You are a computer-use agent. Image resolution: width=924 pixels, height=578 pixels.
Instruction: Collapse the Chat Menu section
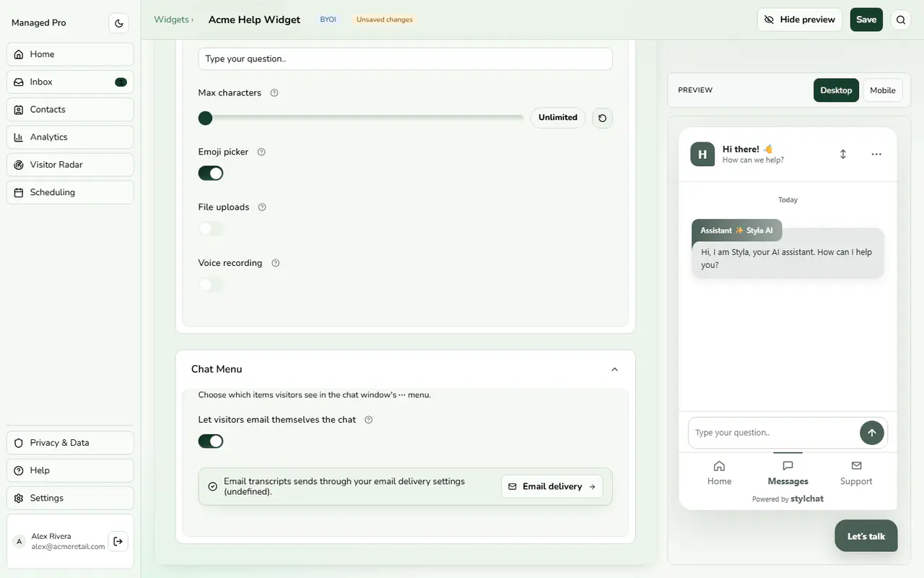(x=614, y=369)
